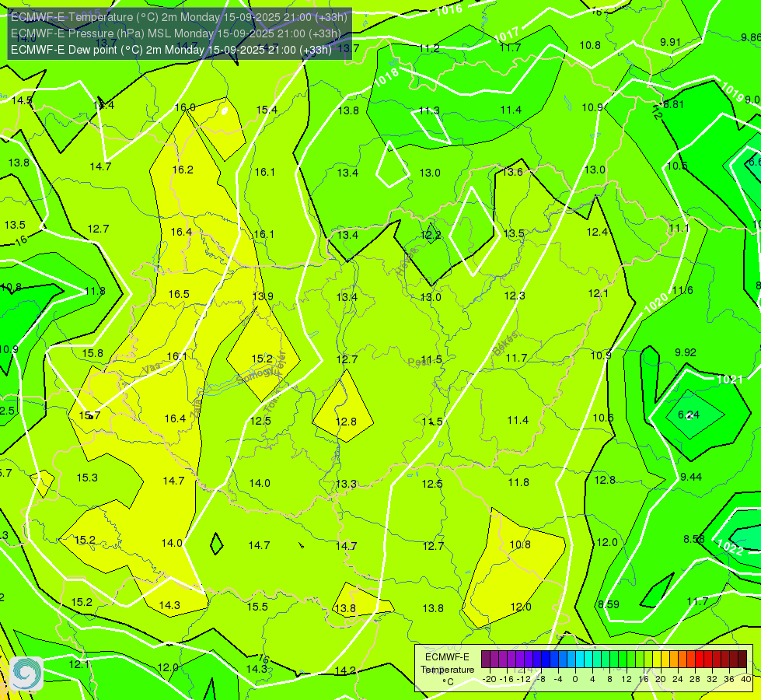Screen dimensions: 761x700
Task: Click the 15.4 temperature value
Action: [x=267, y=110]
